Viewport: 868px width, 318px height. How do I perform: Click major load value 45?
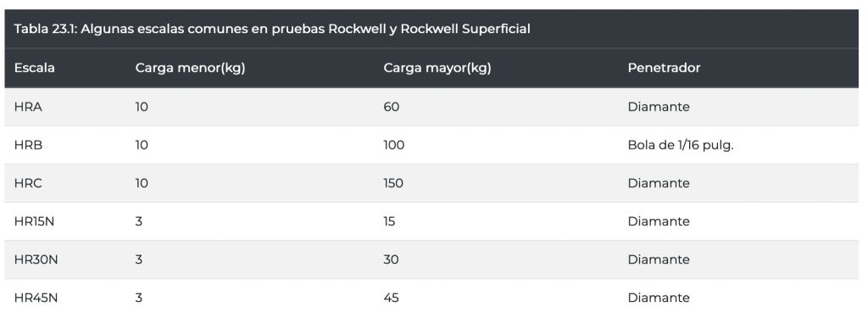tap(391, 298)
